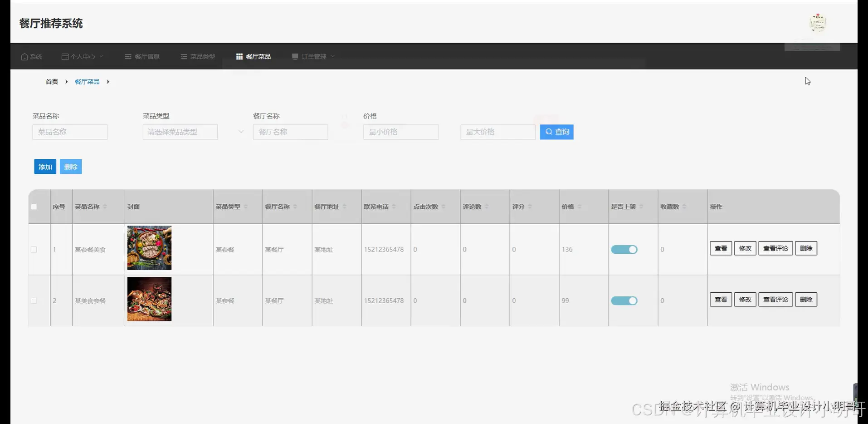Click the price value 136
This screenshot has height=424, width=868.
(x=567, y=250)
